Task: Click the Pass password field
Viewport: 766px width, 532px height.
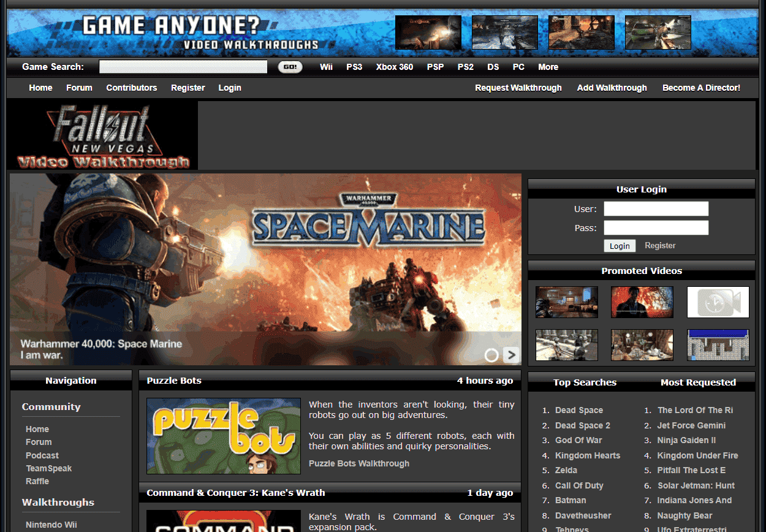Action: click(656, 228)
